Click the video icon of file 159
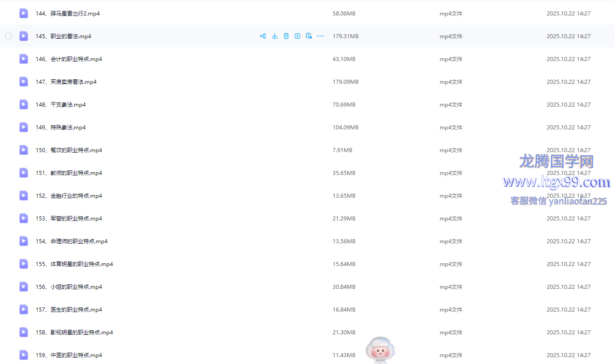 24,355
